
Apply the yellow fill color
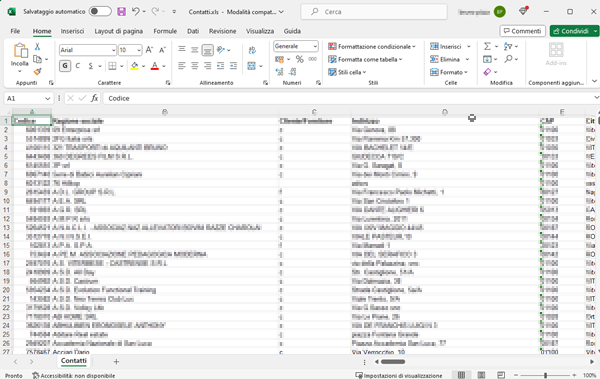[x=134, y=66]
